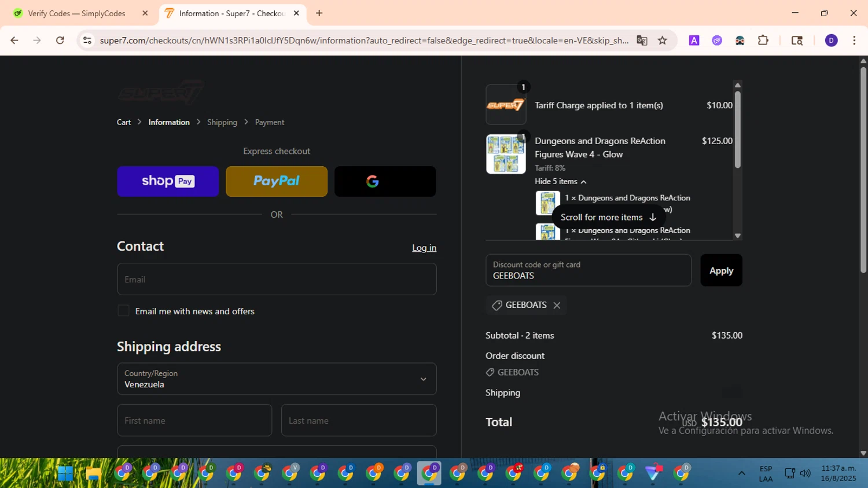Select the Information breadcrumb step
The image size is (868, 488).
pos(169,122)
